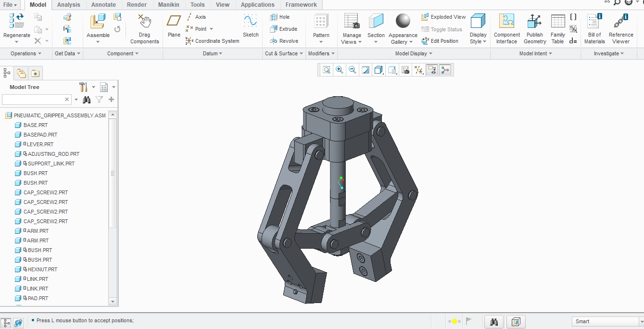Toggle annotation display in graphics toolbar

[x=432, y=70]
